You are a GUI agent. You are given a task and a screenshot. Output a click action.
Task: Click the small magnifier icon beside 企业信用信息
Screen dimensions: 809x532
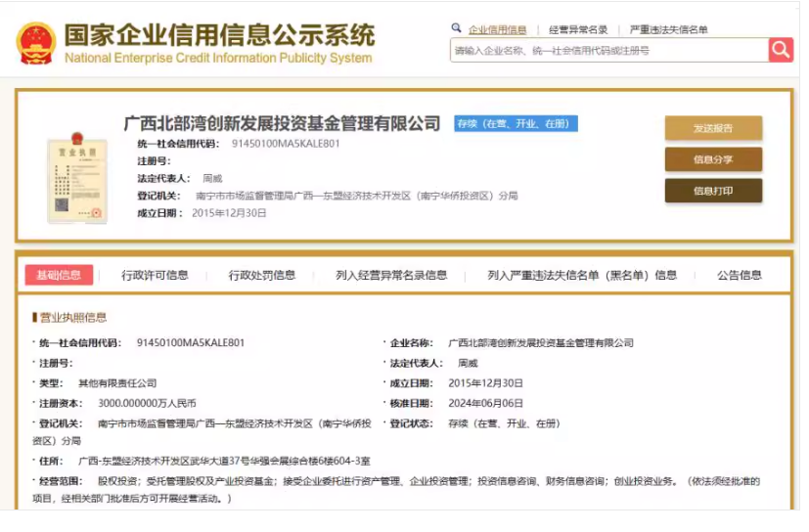[456, 27]
